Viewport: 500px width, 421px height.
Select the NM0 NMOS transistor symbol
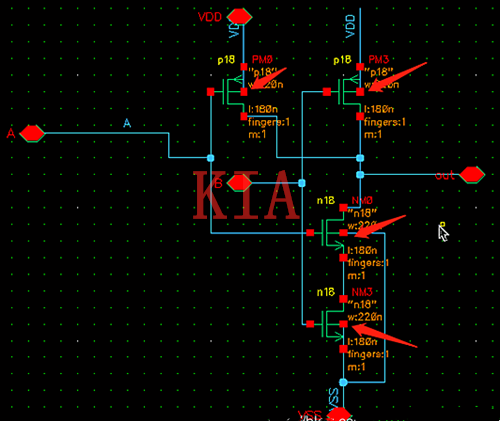tap(328, 233)
